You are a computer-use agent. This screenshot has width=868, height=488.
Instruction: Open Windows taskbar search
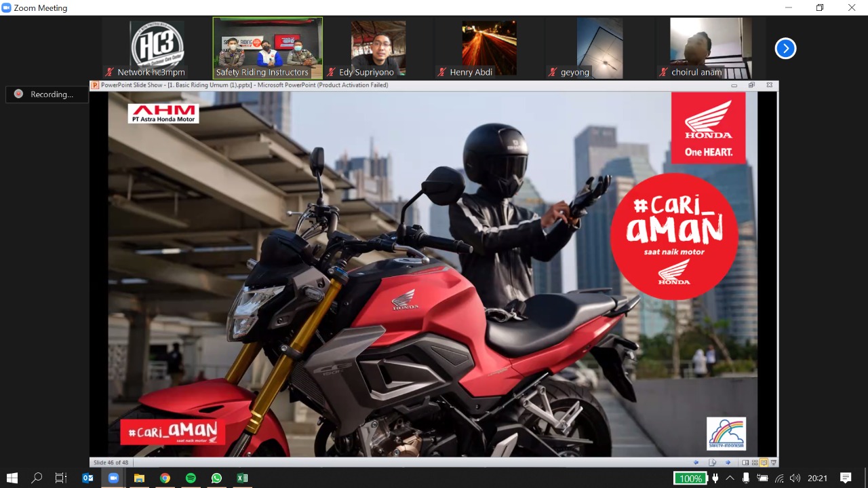tap(37, 478)
